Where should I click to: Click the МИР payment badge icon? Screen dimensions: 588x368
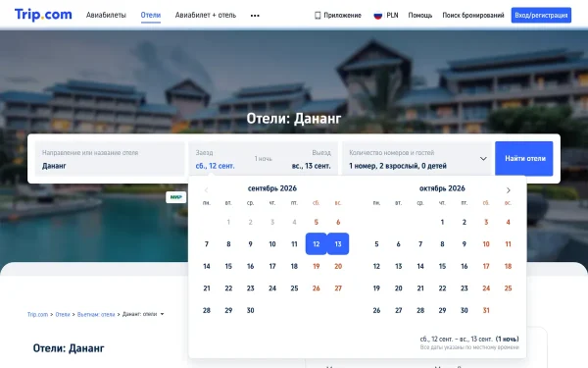point(175,197)
